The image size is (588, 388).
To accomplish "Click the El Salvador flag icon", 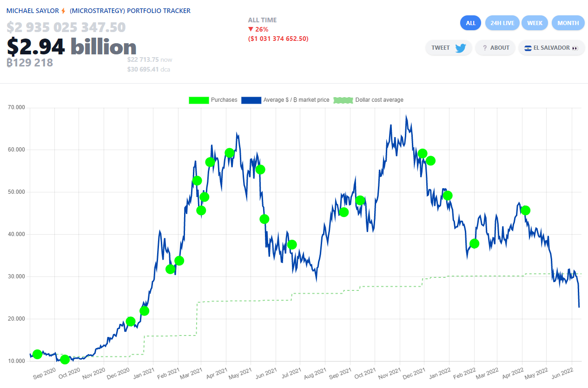I will click(528, 48).
